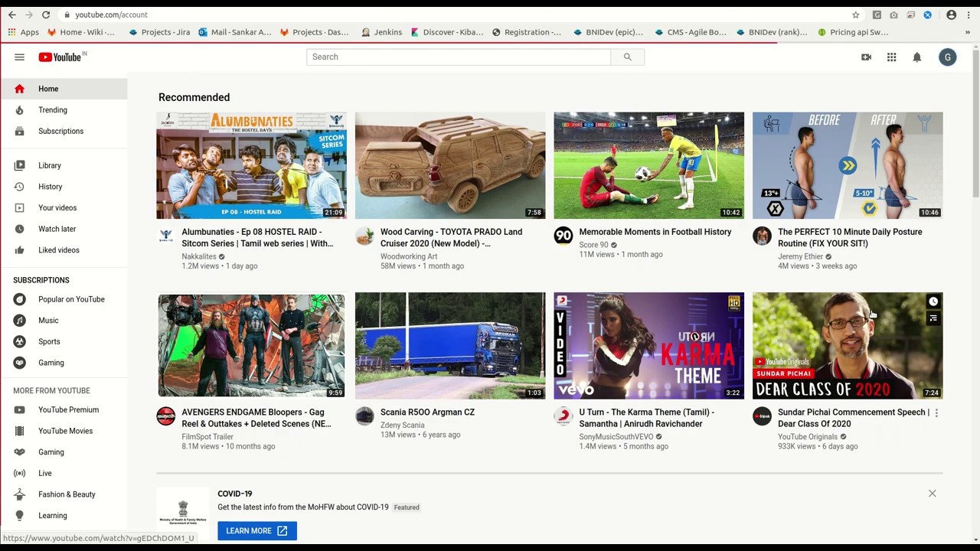Open Music subscription in sidebar

click(64, 321)
